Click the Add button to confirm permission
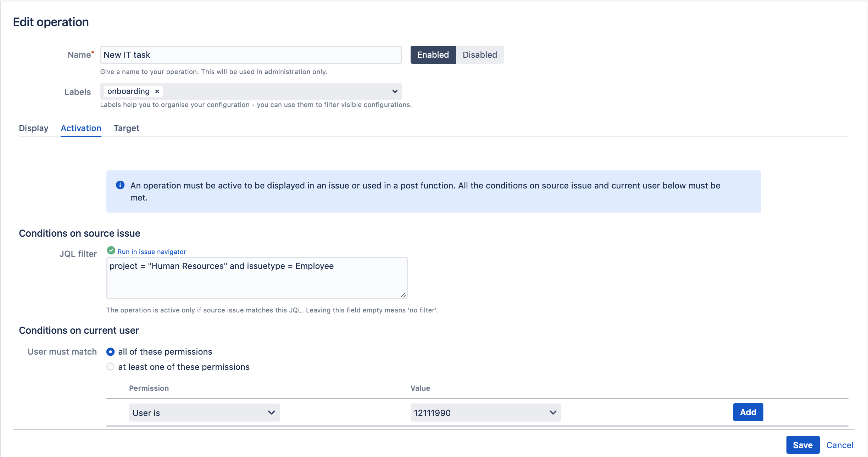The image size is (868, 457). 747,412
